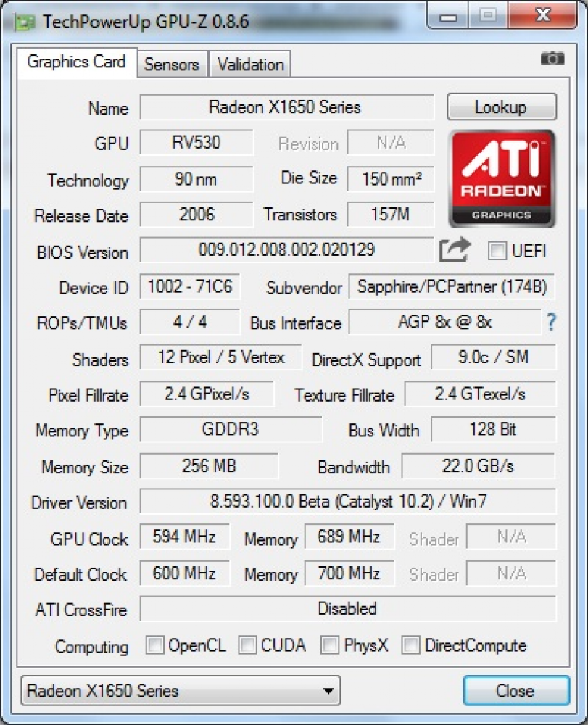Click the Subvendor label
This screenshot has width=588, height=725.
(x=305, y=288)
